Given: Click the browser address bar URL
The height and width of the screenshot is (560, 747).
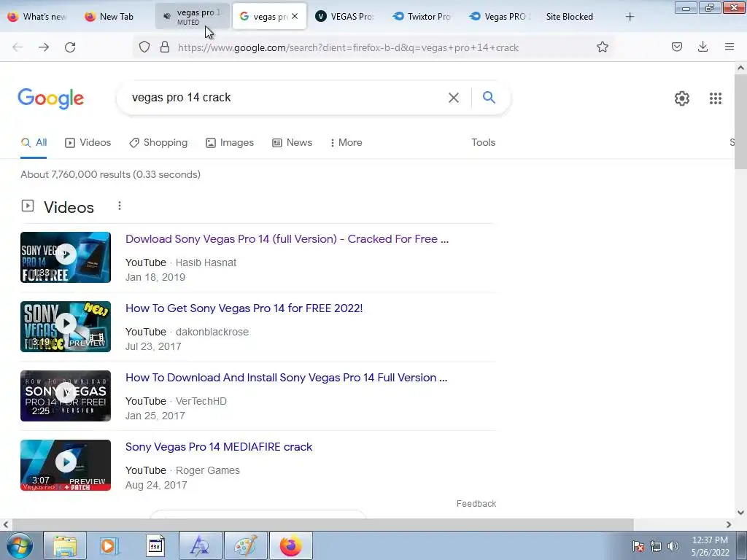Looking at the screenshot, I should point(348,47).
